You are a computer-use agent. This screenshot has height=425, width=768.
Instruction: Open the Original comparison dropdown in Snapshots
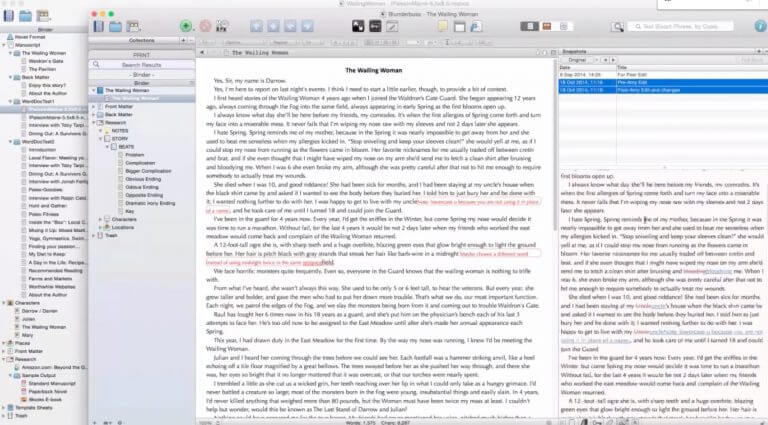point(580,60)
